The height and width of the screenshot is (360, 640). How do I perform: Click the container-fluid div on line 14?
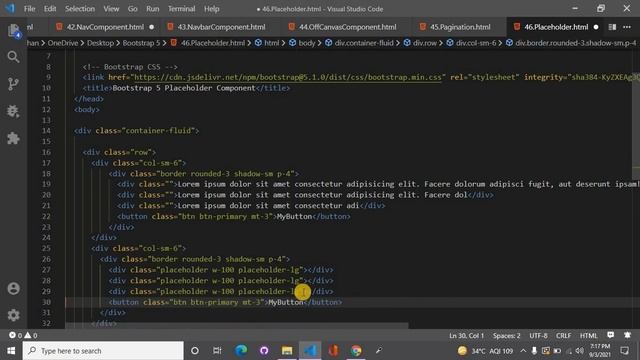tap(137, 131)
